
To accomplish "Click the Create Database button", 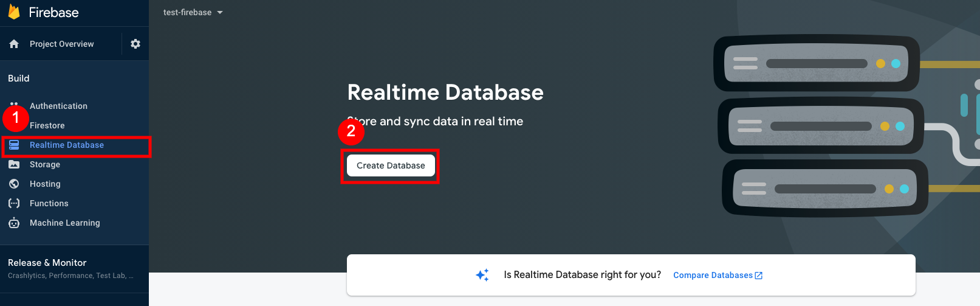I will (x=391, y=165).
